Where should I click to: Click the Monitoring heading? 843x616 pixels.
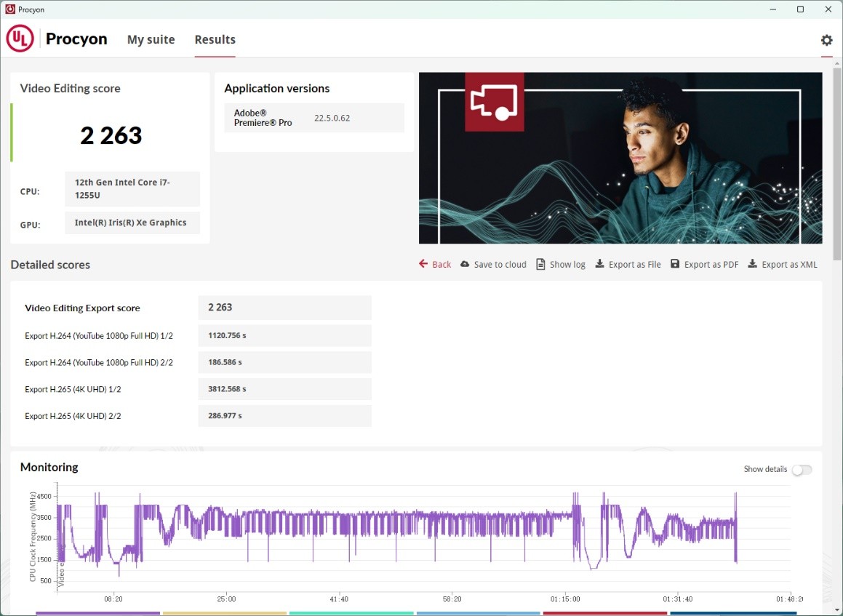[49, 467]
